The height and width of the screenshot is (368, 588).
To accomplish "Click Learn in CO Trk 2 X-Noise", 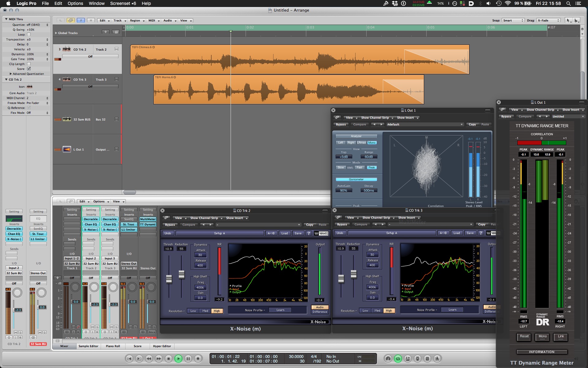I will tap(280, 310).
